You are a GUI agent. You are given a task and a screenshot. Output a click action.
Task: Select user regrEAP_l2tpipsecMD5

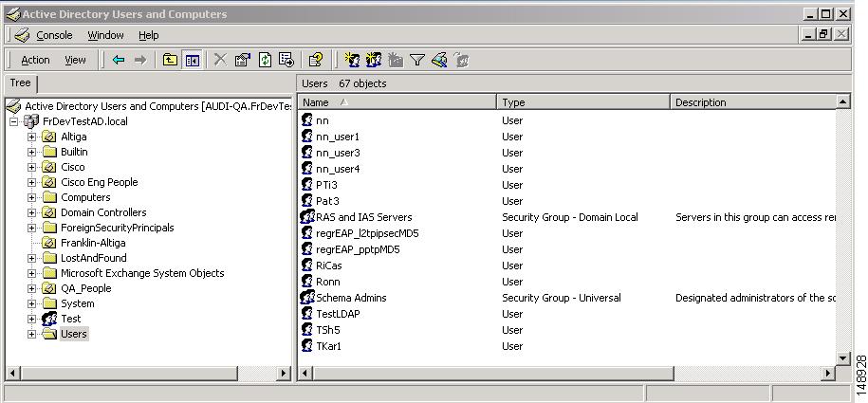click(x=367, y=233)
